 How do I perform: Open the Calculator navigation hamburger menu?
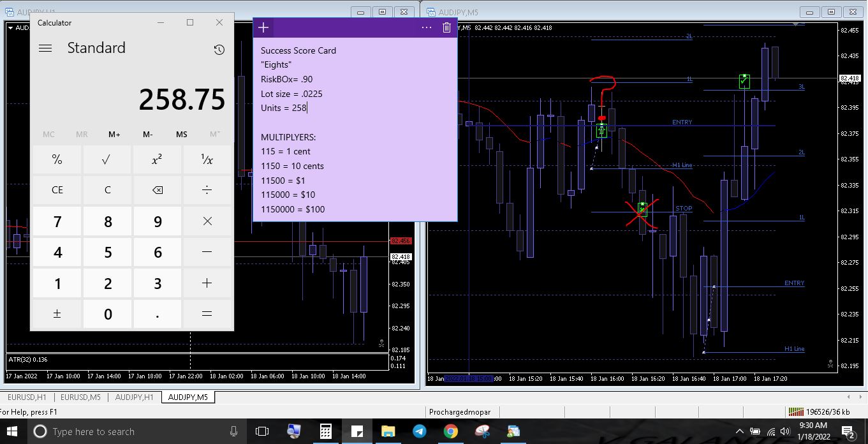[x=45, y=48]
